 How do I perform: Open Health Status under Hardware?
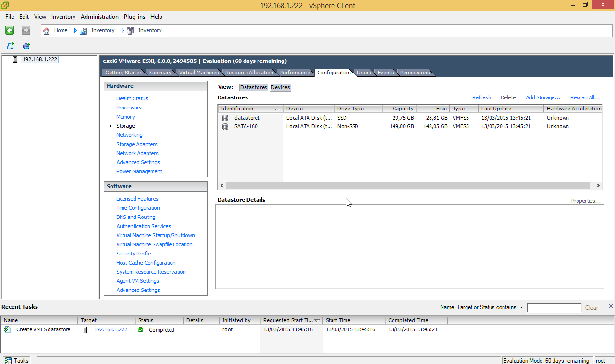[132, 98]
